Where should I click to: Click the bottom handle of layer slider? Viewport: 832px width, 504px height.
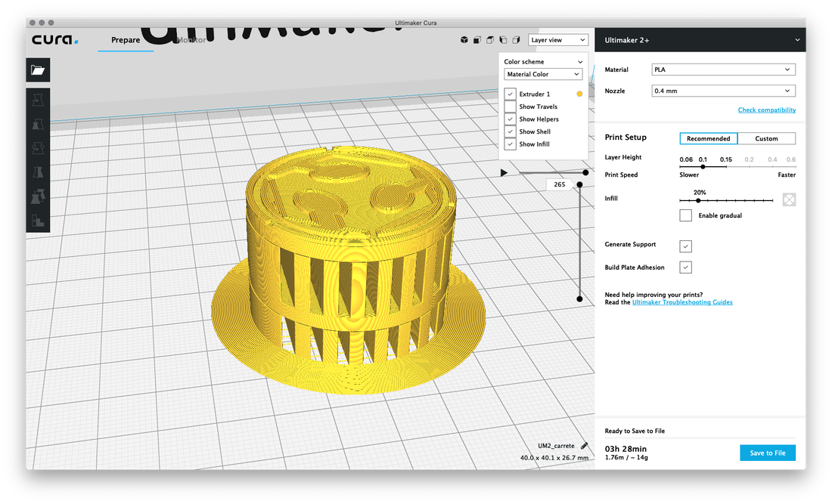pos(579,299)
